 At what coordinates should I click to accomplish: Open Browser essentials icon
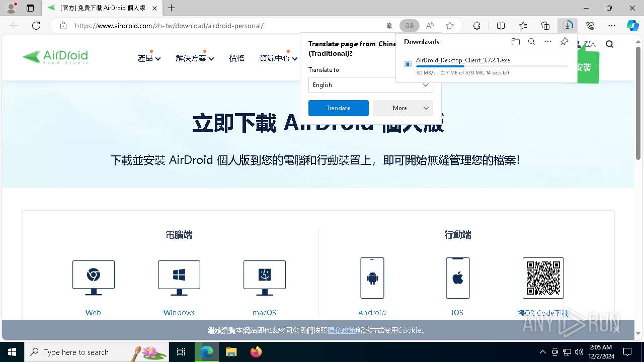click(x=590, y=26)
